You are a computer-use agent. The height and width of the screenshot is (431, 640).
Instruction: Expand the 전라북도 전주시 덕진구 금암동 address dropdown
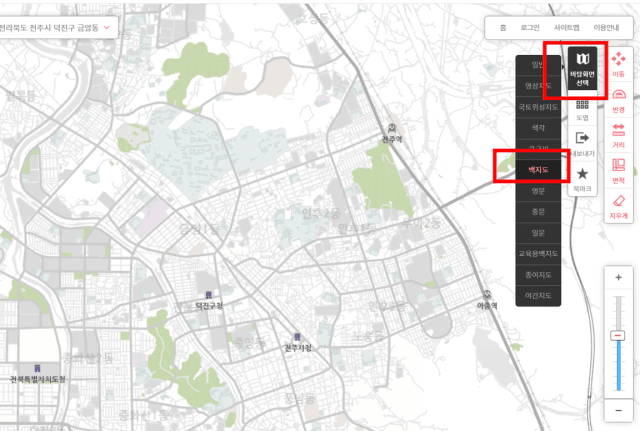click(x=58, y=28)
